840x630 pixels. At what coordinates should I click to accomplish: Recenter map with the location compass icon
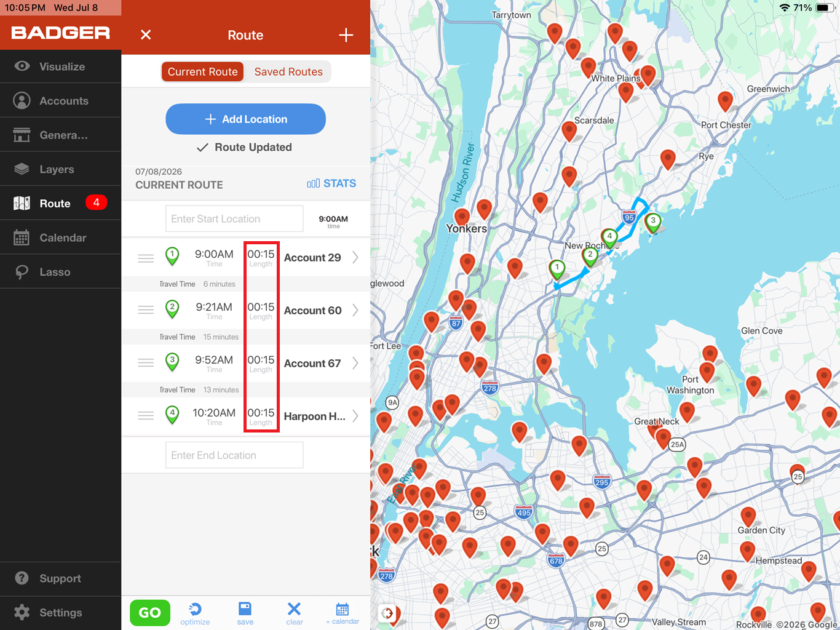387,613
